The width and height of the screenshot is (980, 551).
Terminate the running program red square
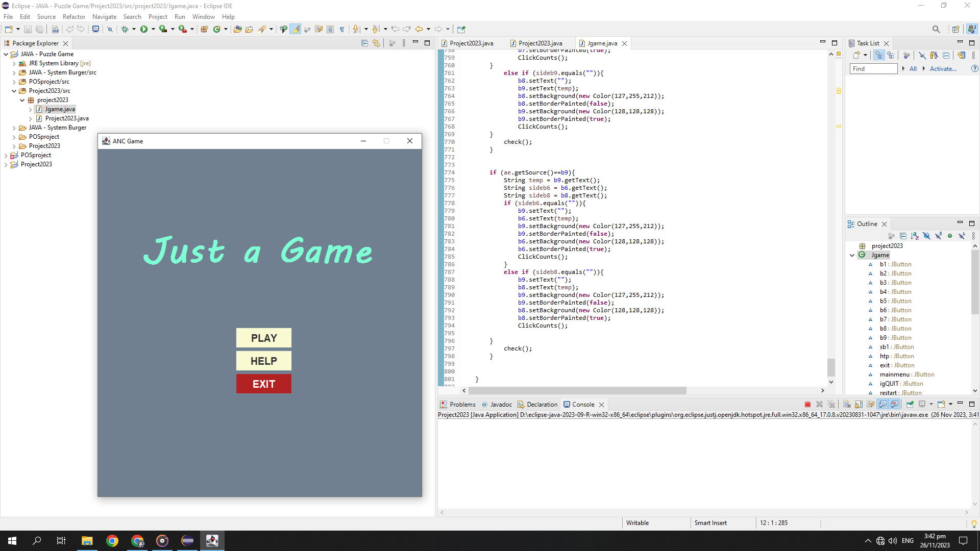pos(807,405)
